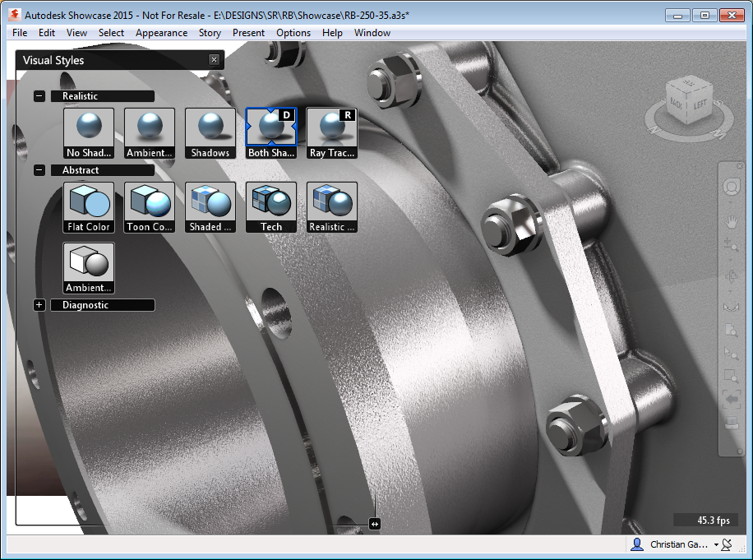Open the View menu
This screenshot has height=560, width=753.
click(x=76, y=33)
